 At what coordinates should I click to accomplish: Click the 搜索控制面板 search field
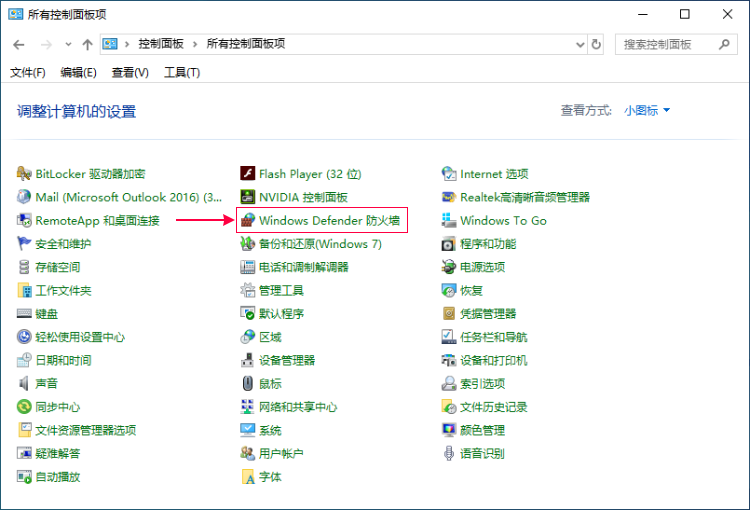(x=676, y=44)
